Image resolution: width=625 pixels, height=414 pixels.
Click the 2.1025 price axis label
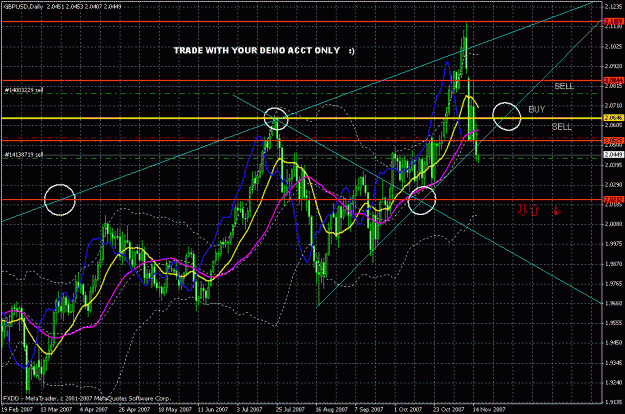click(x=613, y=47)
